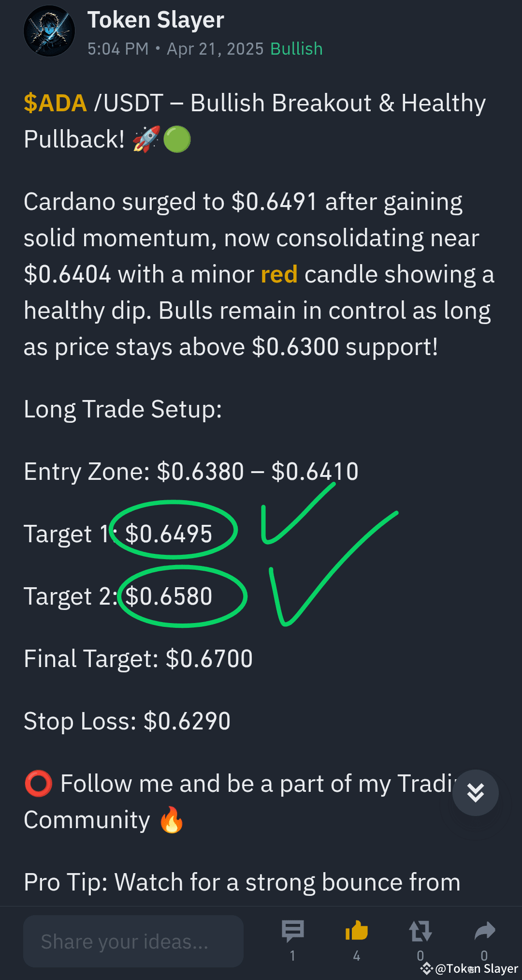The image size is (522, 980).
Task: Open comments via the chat bubble icon
Action: tap(292, 930)
